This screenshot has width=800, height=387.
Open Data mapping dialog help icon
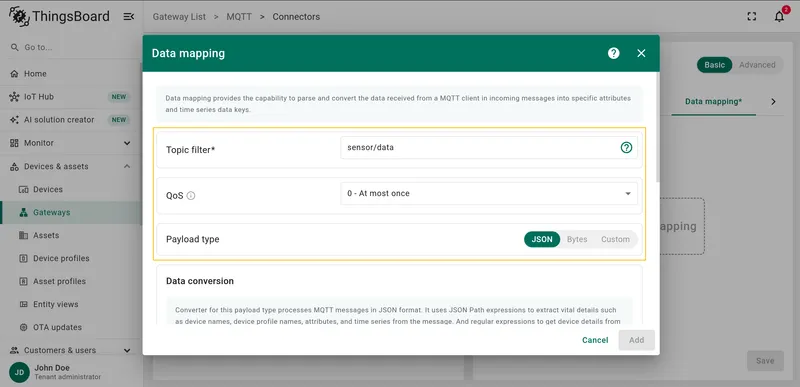pyautogui.click(x=614, y=53)
